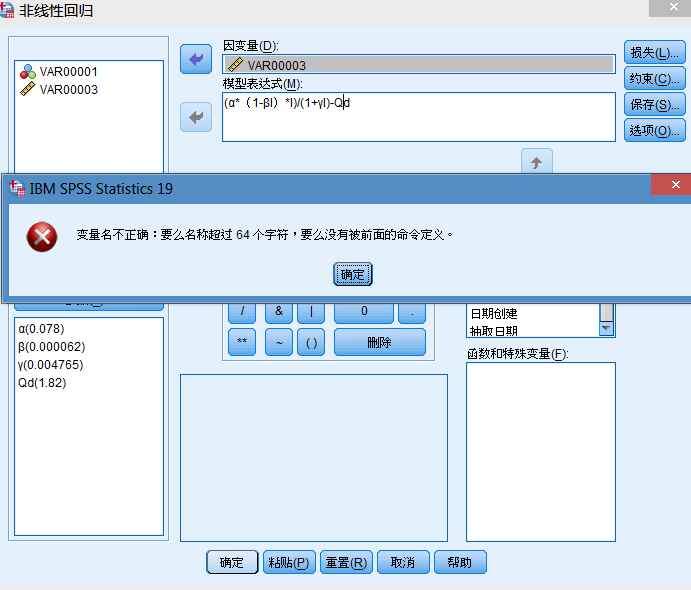Click the Cancel (取消) button
Image resolution: width=691 pixels, height=590 pixels.
pyautogui.click(x=403, y=562)
